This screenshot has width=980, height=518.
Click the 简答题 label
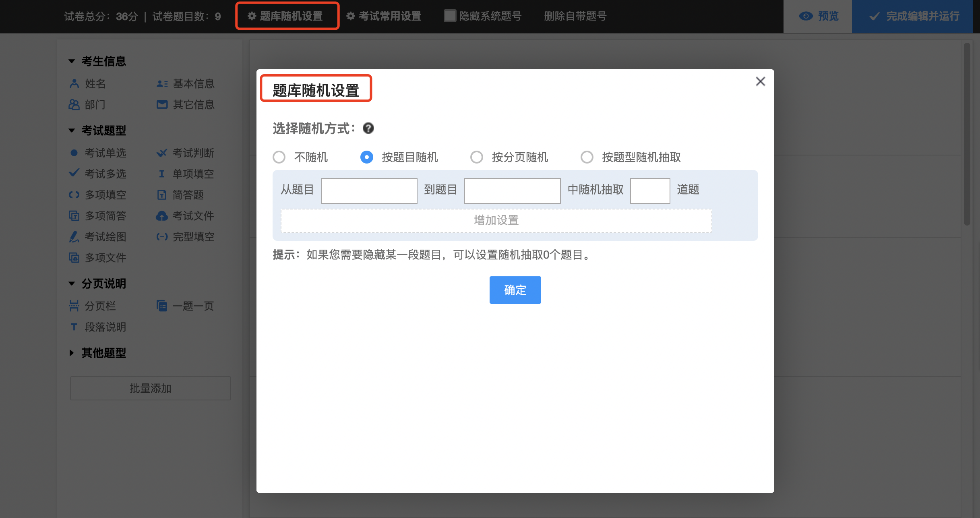tap(188, 195)
